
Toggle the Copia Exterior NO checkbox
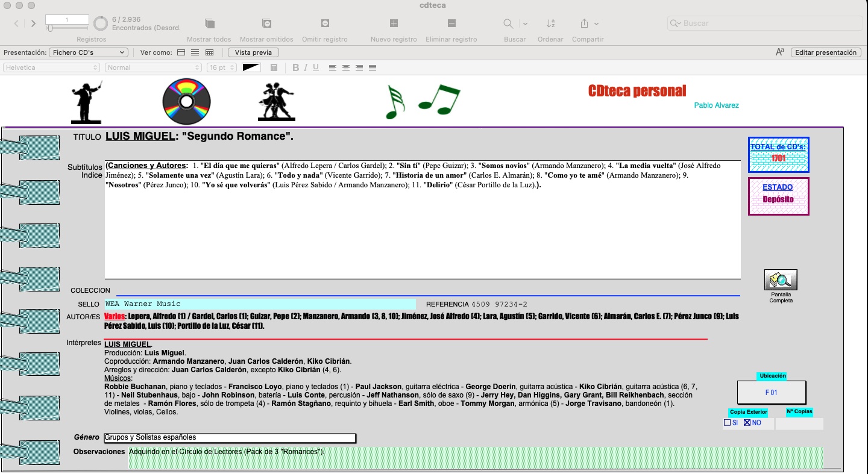(747, 423)
